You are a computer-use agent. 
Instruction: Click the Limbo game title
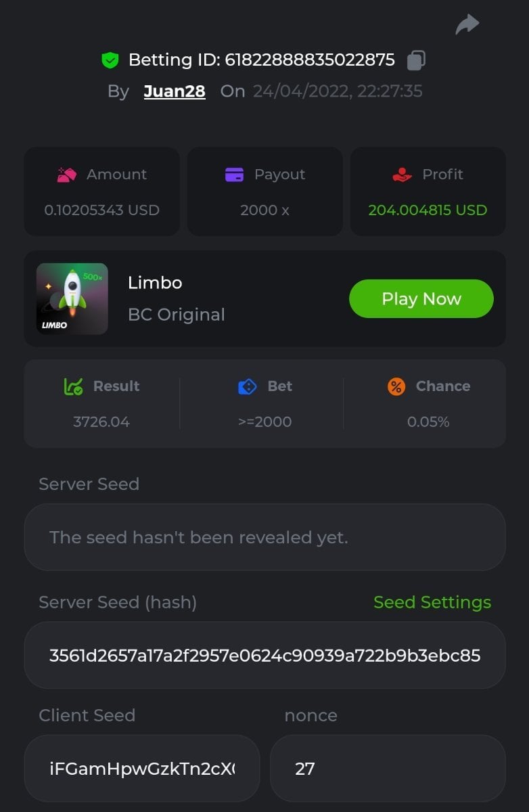click(x=155, y=283)
